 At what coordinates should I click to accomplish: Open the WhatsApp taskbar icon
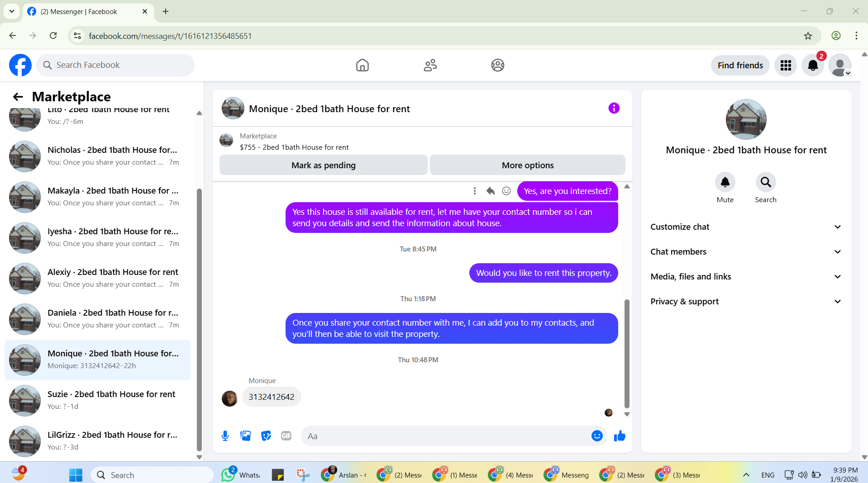240,474
